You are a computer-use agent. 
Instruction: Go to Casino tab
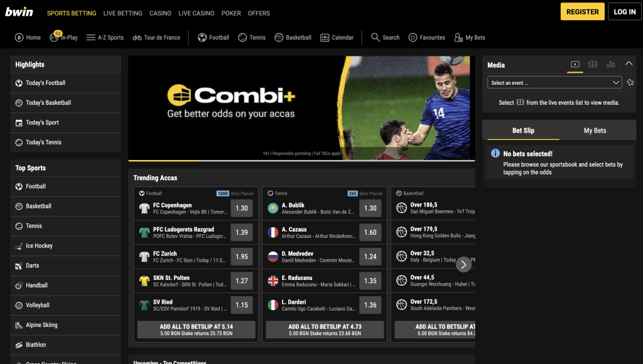click(x=160, y=13)
